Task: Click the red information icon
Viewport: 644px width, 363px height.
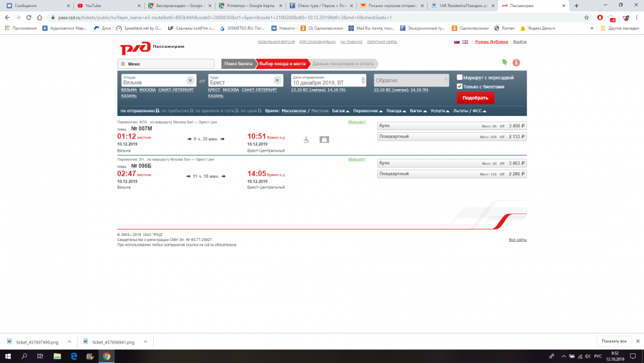Action: point(516,63)
